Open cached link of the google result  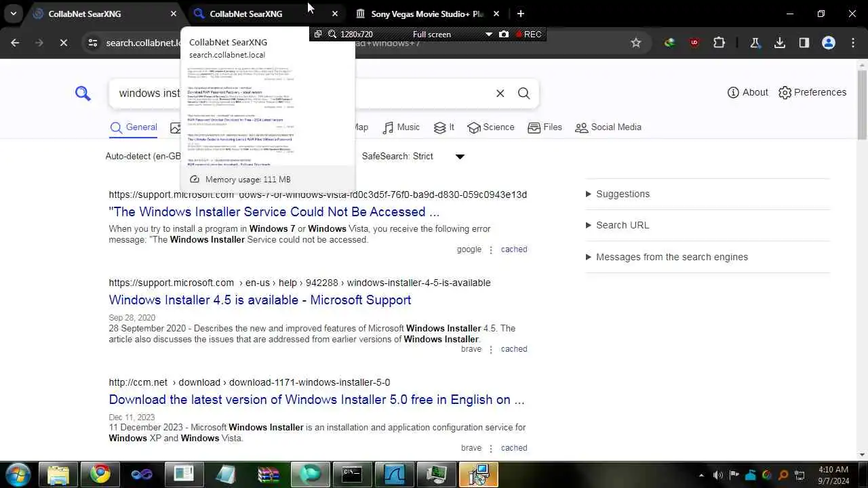point(514,249)
